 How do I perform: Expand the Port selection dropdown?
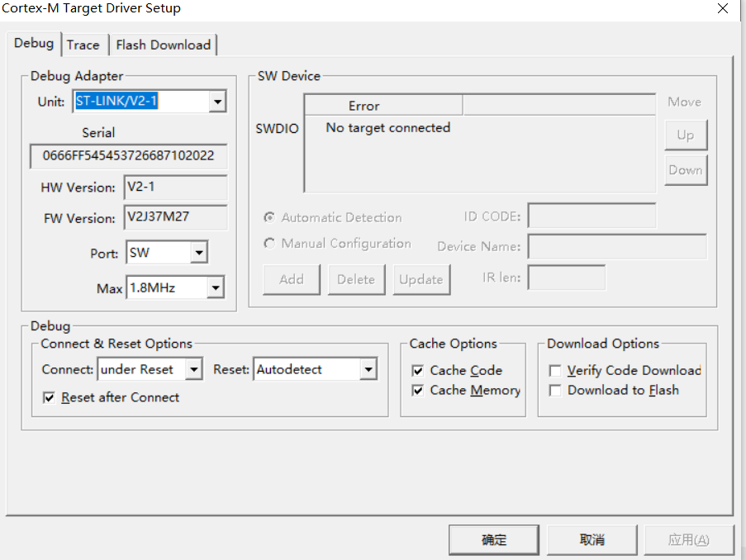tap(199, 252)
